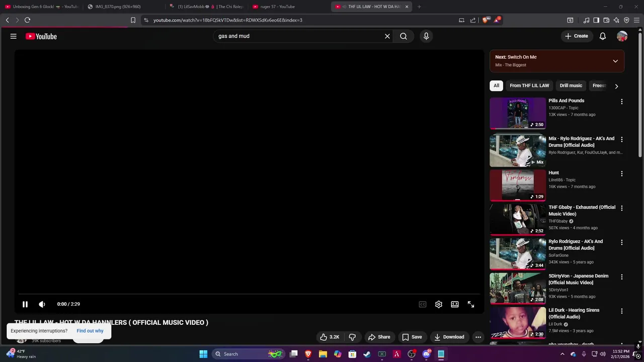Toggle the browser sidebar panel
This screenshot has height=362, width=644.
point(596,20)
